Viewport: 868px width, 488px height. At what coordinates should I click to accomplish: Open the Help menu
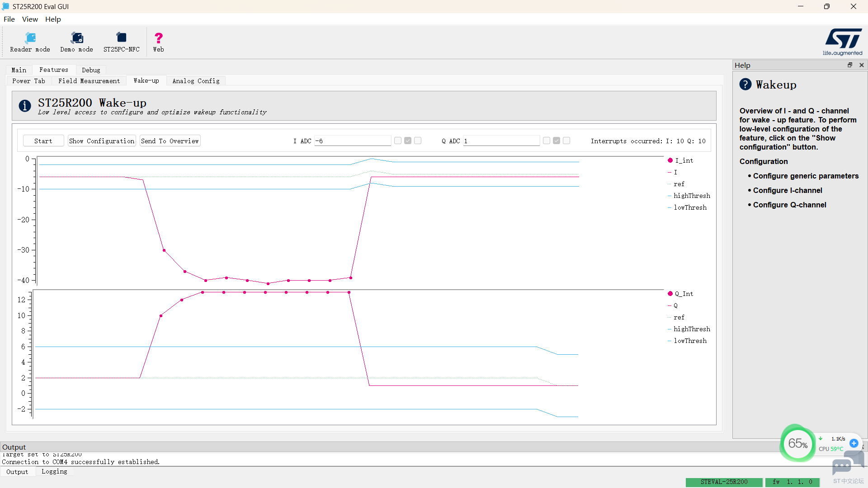[53, 19]
